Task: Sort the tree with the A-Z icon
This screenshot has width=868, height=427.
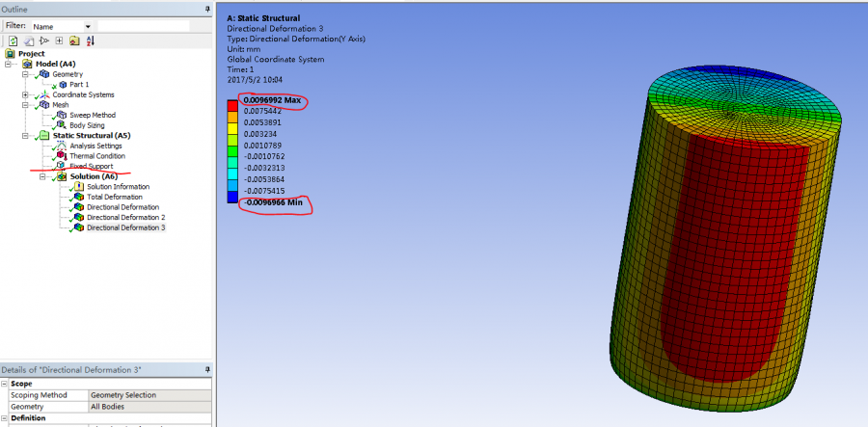Action: [91, 40]
